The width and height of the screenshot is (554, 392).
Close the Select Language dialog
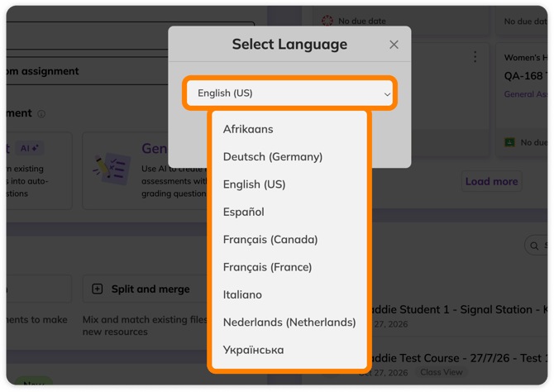pos(394,45)
